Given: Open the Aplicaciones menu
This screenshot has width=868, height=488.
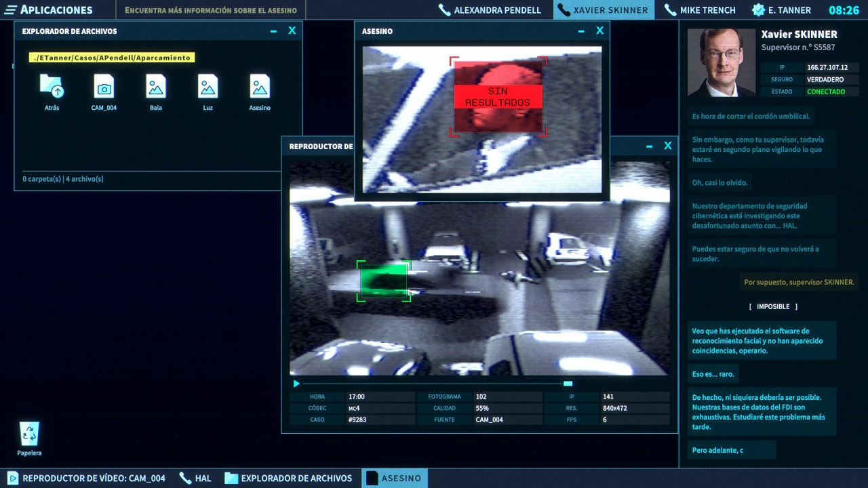Looking at the screenshot, I should click(x=49, y=10).
